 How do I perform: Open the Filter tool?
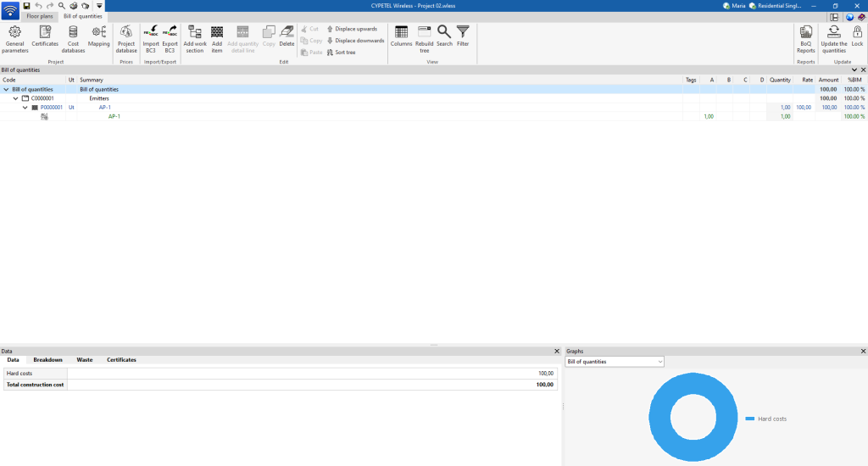click(x=463, y=36)
